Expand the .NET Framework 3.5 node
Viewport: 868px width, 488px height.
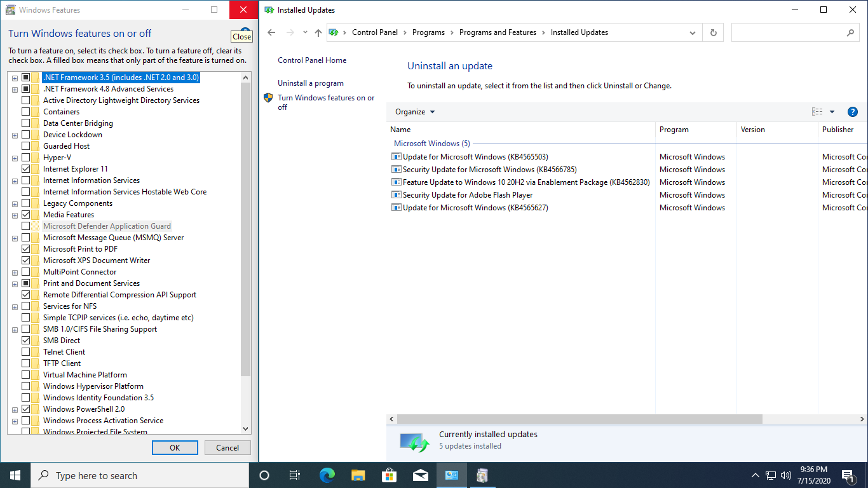(x=15, y=78)
